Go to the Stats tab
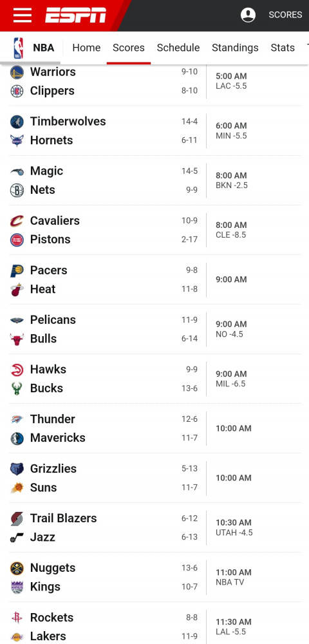This screenshot has width=309, height=644. [283, 48]
